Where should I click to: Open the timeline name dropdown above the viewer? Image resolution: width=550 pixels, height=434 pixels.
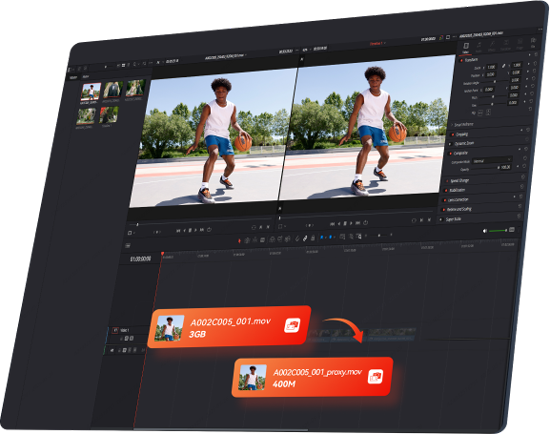click(377, 43)
